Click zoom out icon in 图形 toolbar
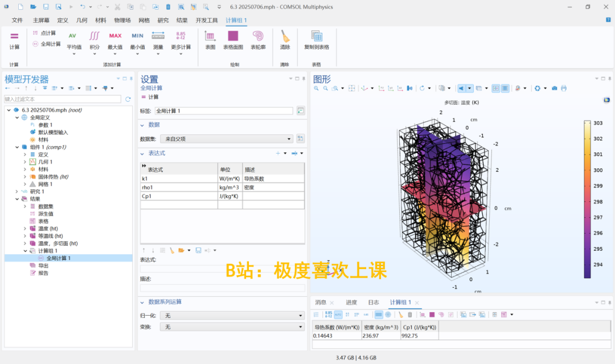 (325, 89)
